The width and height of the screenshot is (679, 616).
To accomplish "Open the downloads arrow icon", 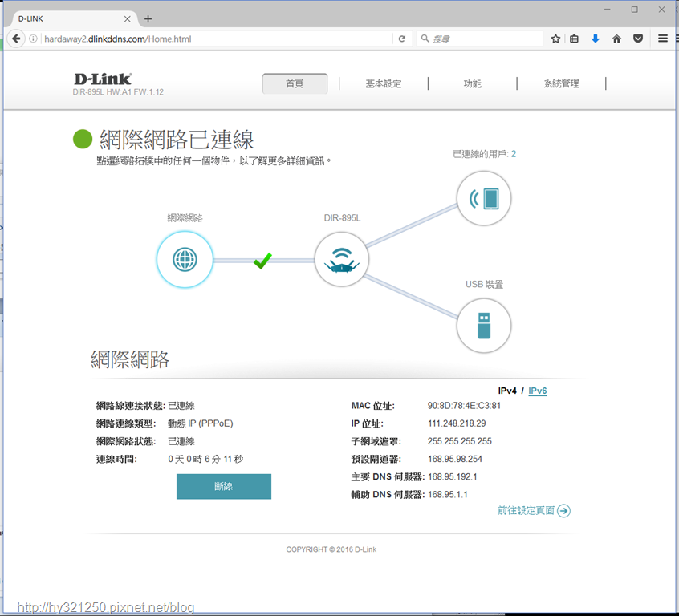I will [x=596, y=38].
